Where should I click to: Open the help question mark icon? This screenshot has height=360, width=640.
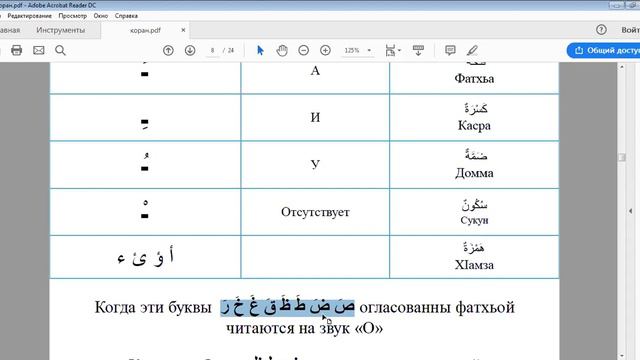coord(601,29)
